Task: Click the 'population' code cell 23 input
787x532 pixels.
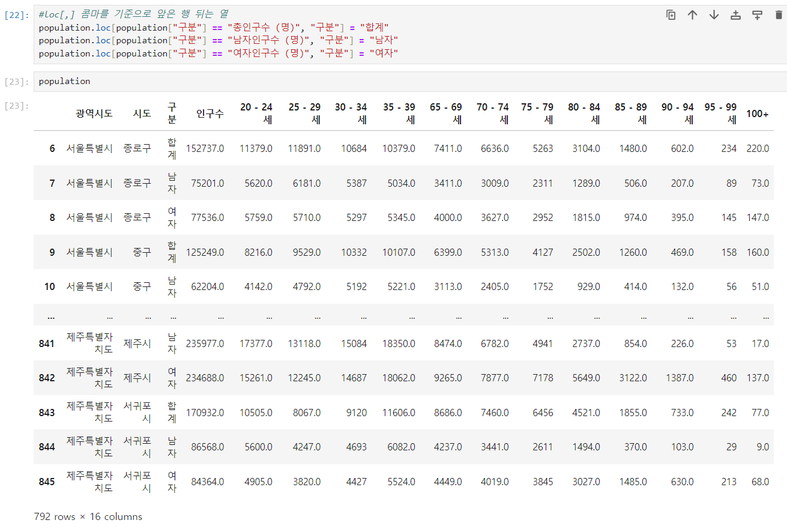Action: tap(410, 81)
